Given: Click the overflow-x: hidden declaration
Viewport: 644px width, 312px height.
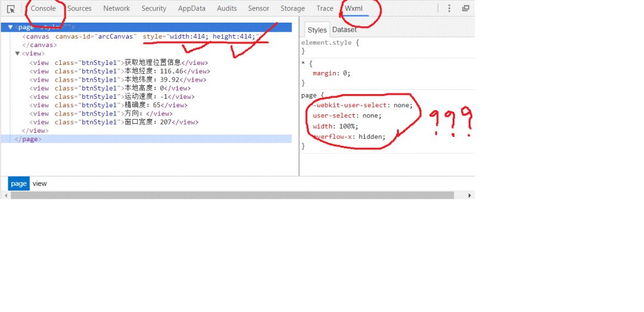Looking at the screenshot, I should [x=349, y=136].
